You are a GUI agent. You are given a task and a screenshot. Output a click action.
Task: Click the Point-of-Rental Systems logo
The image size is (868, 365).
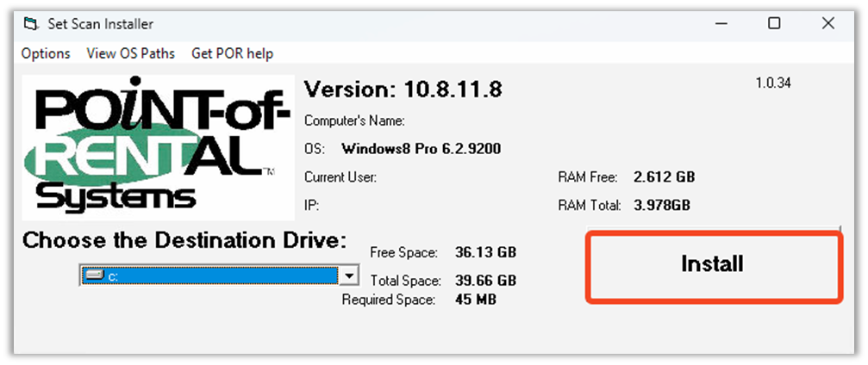[x=157, y=148]
